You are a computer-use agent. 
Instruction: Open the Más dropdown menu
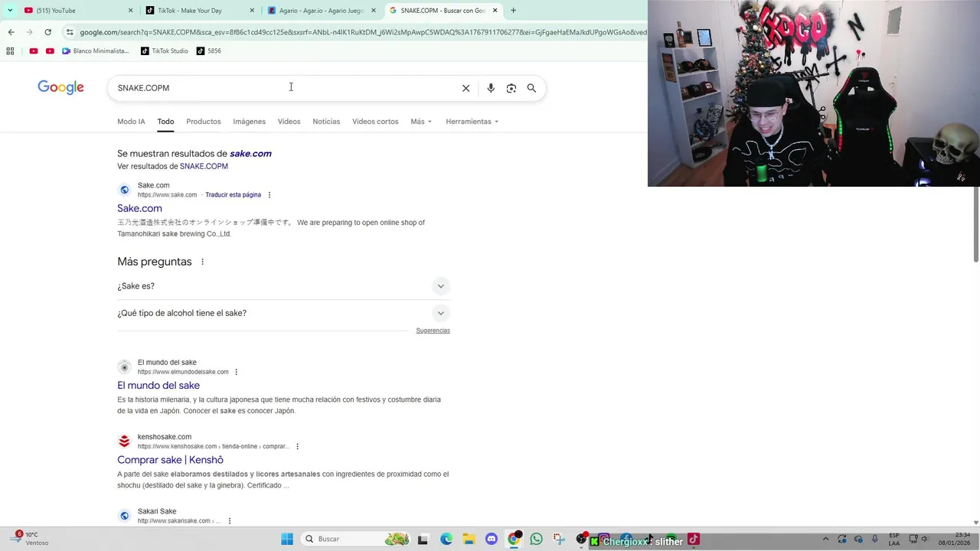(x=421, y=122)
